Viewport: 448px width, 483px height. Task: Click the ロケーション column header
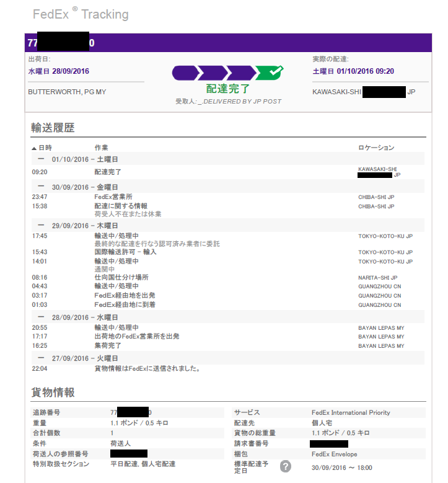[x=376, y=148]
